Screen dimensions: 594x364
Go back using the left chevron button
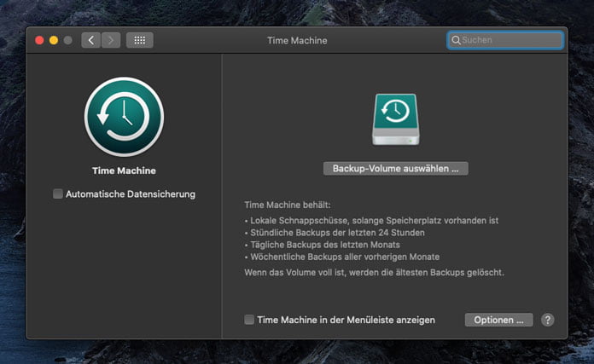[91, 40]
